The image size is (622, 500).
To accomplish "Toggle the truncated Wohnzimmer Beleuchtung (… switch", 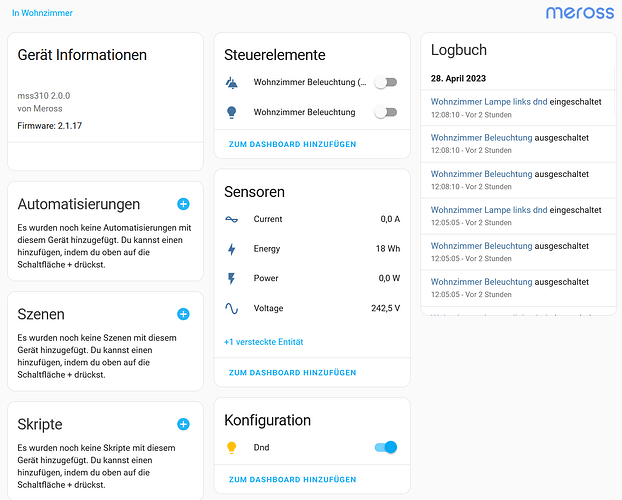I will click(x=386, y=82).
